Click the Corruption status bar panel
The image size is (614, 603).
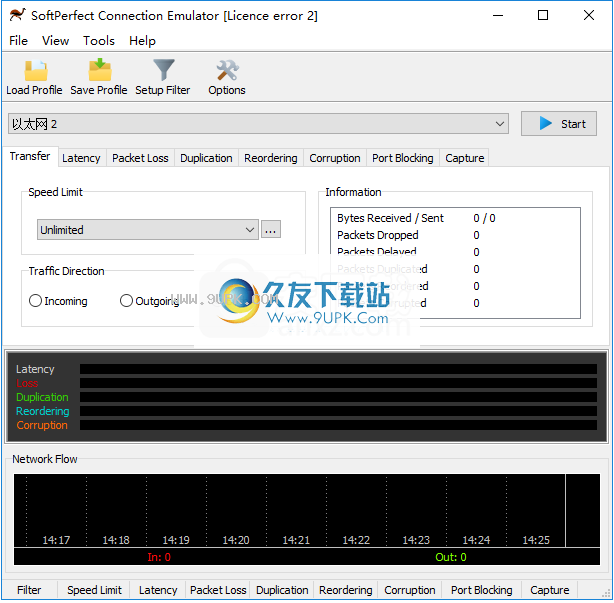[x=410, y=590]
